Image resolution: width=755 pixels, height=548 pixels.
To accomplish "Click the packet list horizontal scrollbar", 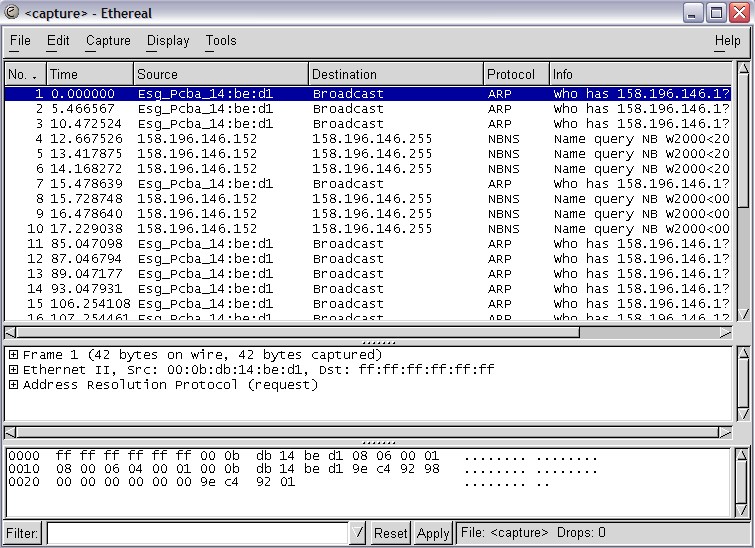I will tap(300, 332).
